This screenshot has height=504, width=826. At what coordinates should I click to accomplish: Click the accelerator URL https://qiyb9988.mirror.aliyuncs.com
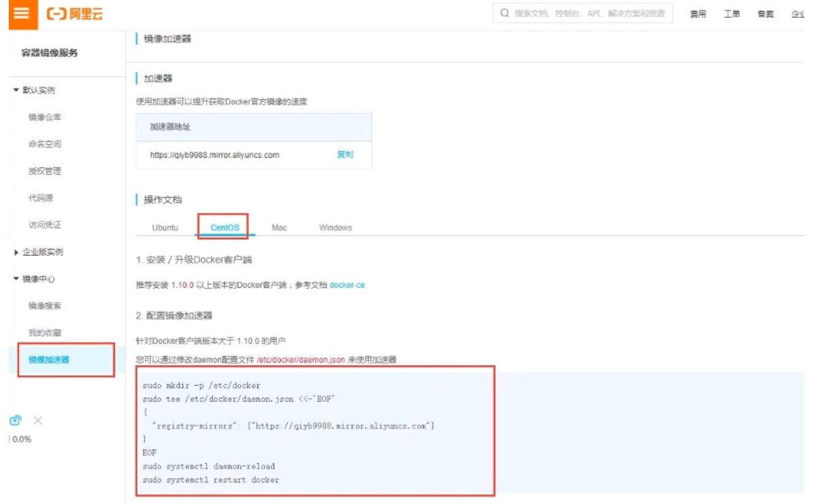tap(215, 155)
